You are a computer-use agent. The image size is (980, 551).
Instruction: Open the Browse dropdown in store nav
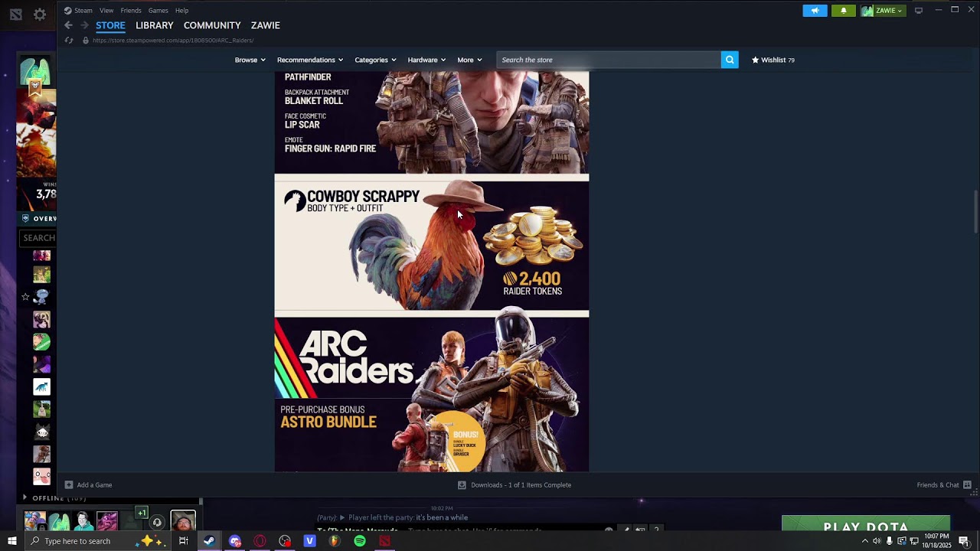(250, 60)
